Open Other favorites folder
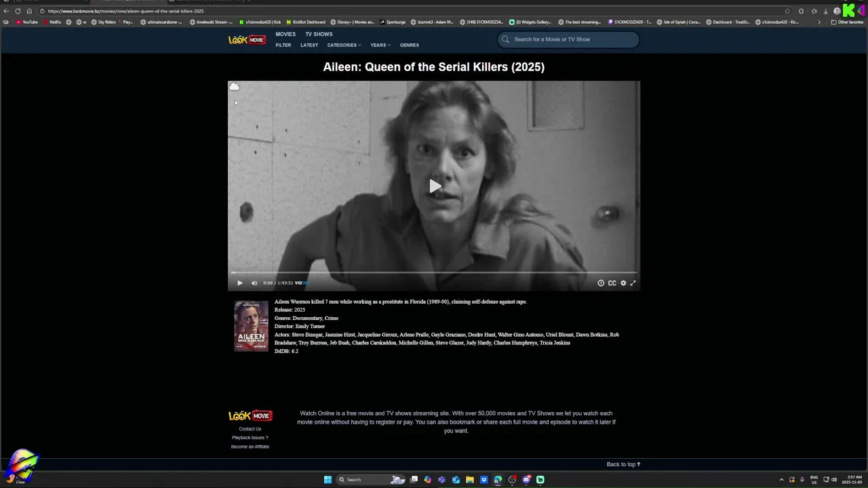The image size is (868, 488). coord(848,22)
